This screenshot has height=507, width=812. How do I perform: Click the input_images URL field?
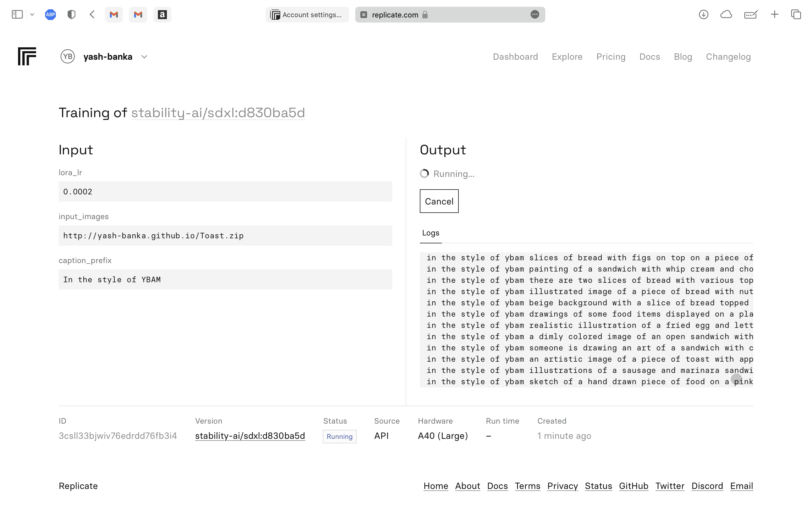(x=225, y=235)
